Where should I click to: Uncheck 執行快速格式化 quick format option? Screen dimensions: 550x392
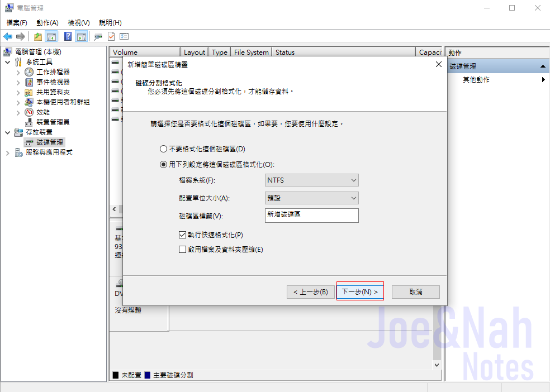[x=182, y=235]
